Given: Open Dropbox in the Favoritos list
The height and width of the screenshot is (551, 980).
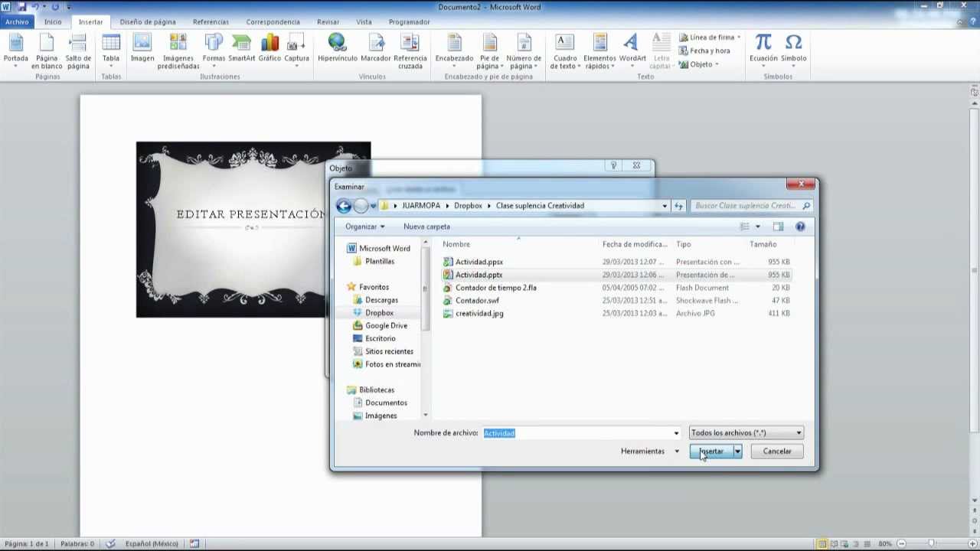Looking at the screenshot, I should pos(379,313).
